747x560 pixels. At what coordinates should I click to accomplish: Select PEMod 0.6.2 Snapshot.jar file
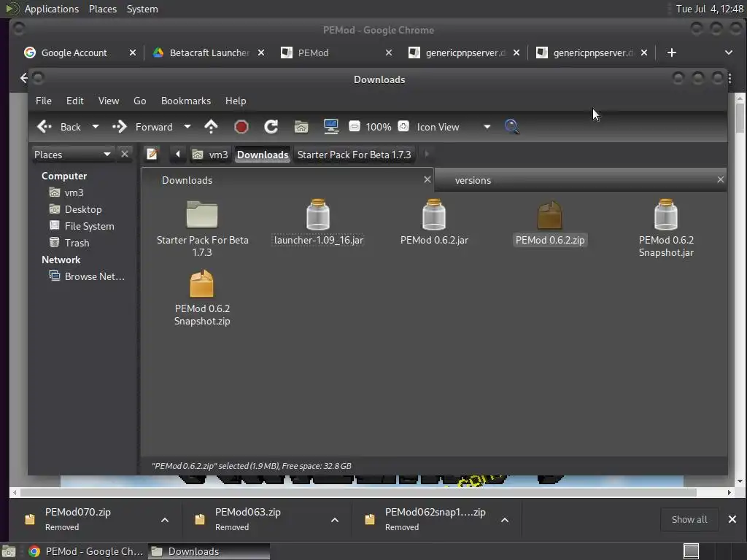666,228
